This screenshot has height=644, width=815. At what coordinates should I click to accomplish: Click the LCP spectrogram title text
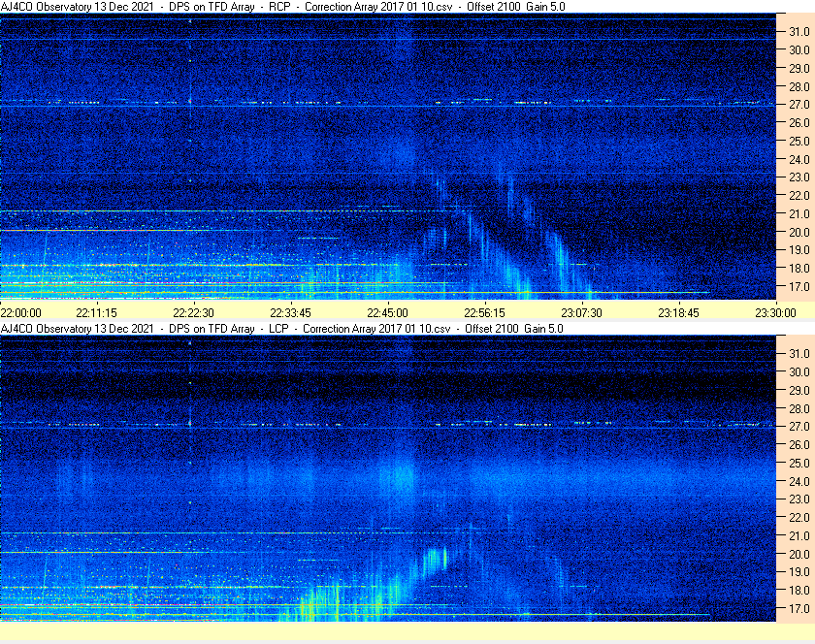pyautogui.click(x=281, y=329)
